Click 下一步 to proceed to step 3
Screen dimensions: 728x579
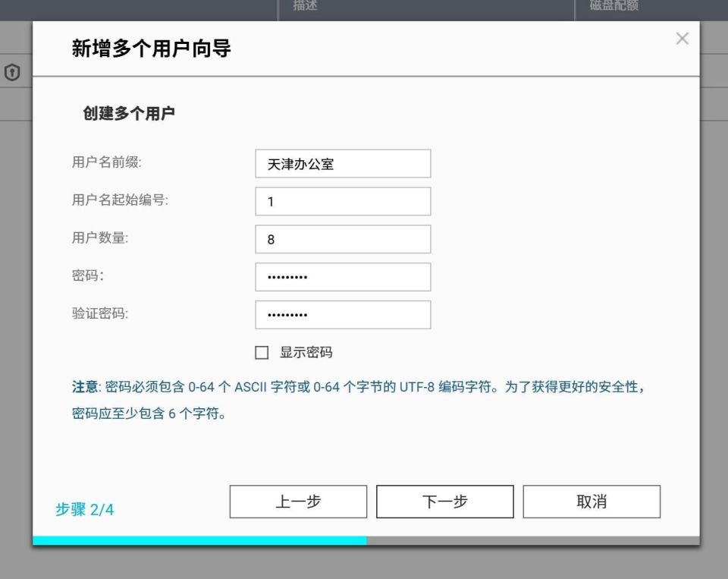(x=444, y=501)
